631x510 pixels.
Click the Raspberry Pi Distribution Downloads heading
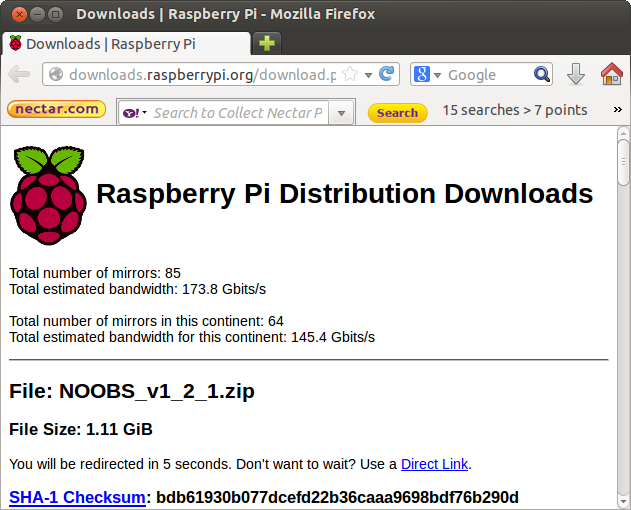click(345, 194)
